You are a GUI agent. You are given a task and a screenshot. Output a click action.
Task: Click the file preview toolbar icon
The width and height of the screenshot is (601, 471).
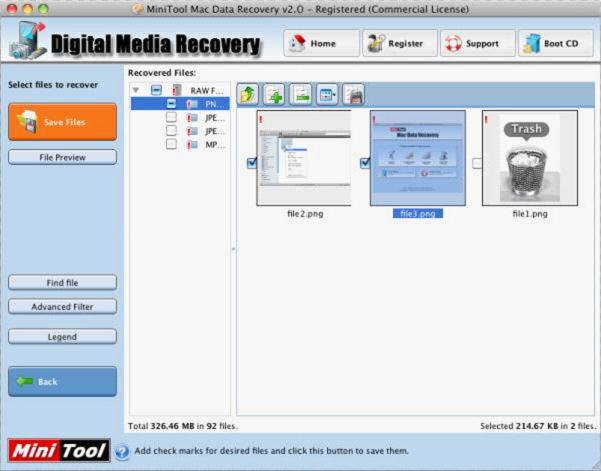pos(353,95)
